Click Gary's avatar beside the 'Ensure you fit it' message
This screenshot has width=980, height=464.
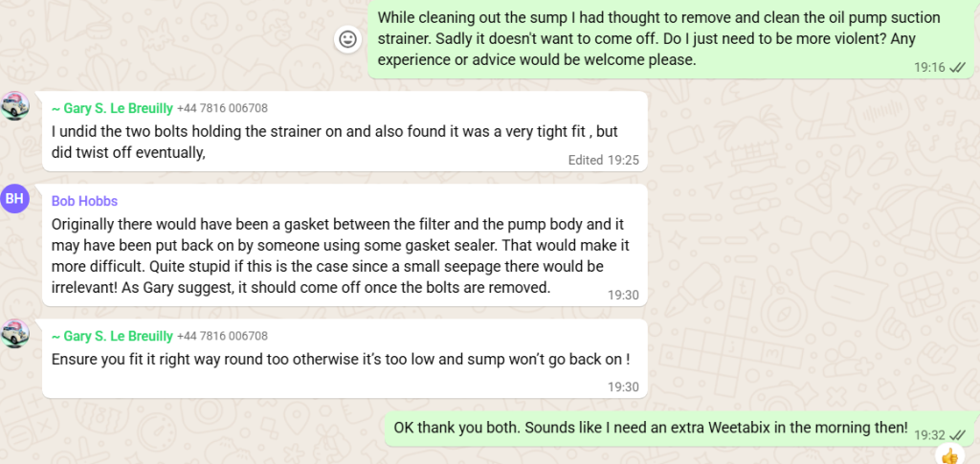[x=14, y=333]
